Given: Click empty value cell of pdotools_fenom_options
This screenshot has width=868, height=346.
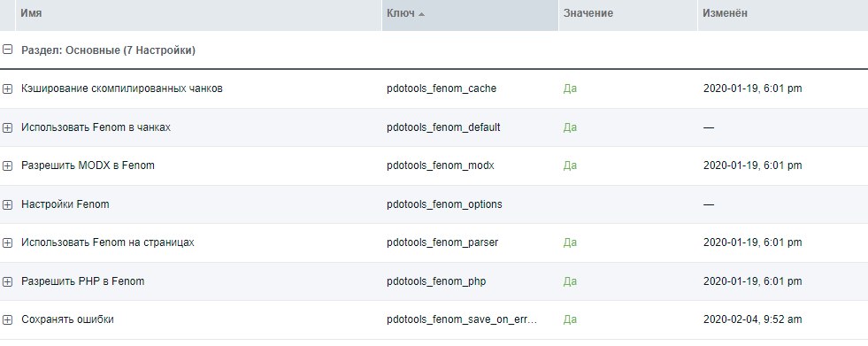Looking at the screenshot, I should [627, 204].
